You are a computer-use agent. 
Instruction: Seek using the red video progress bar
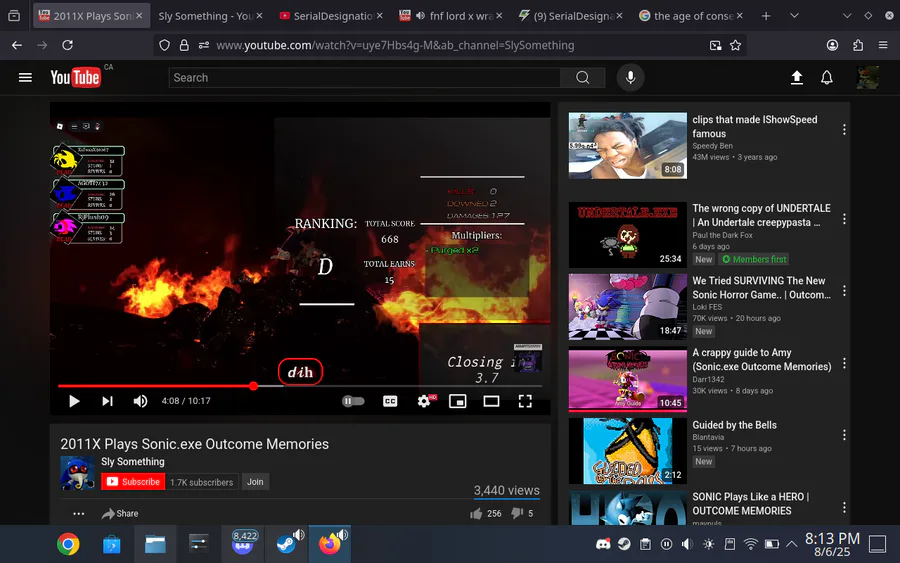click(300, 386)
